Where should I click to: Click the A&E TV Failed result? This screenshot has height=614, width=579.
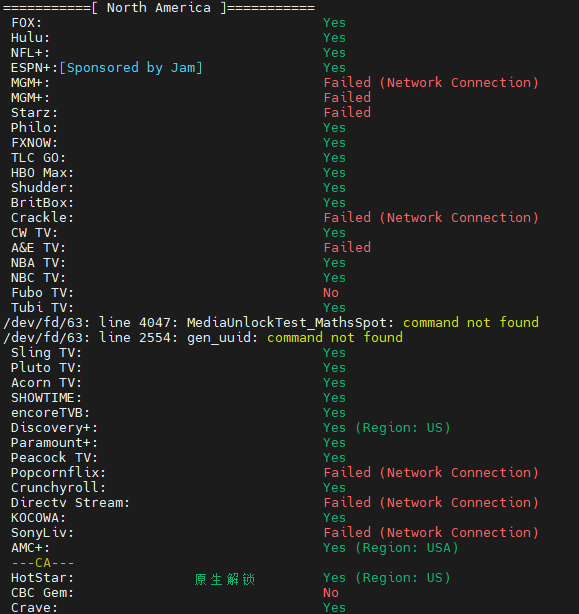[347, 248]
